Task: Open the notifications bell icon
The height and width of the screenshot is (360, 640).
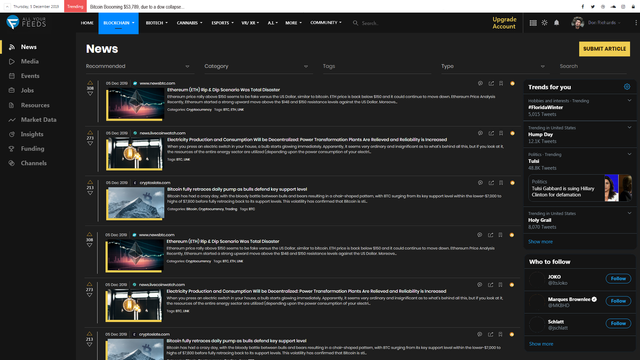Action: pos(556,23)
